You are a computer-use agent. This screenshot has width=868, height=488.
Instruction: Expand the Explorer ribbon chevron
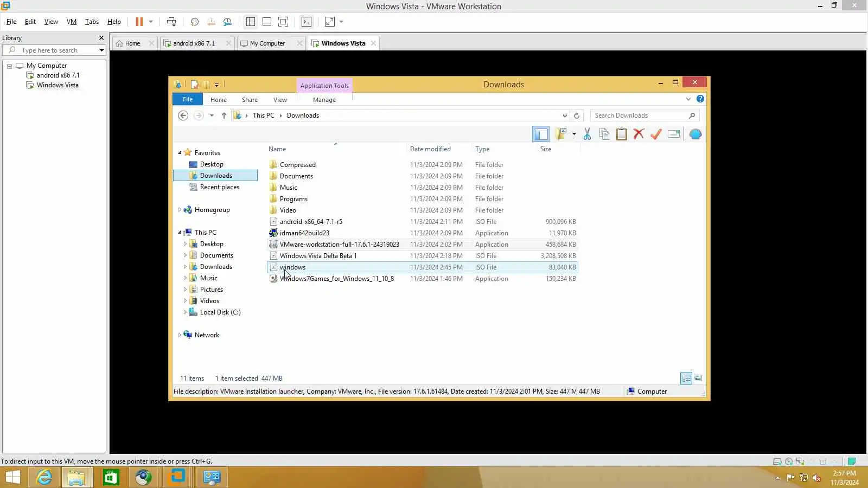(x=688, y=99)
